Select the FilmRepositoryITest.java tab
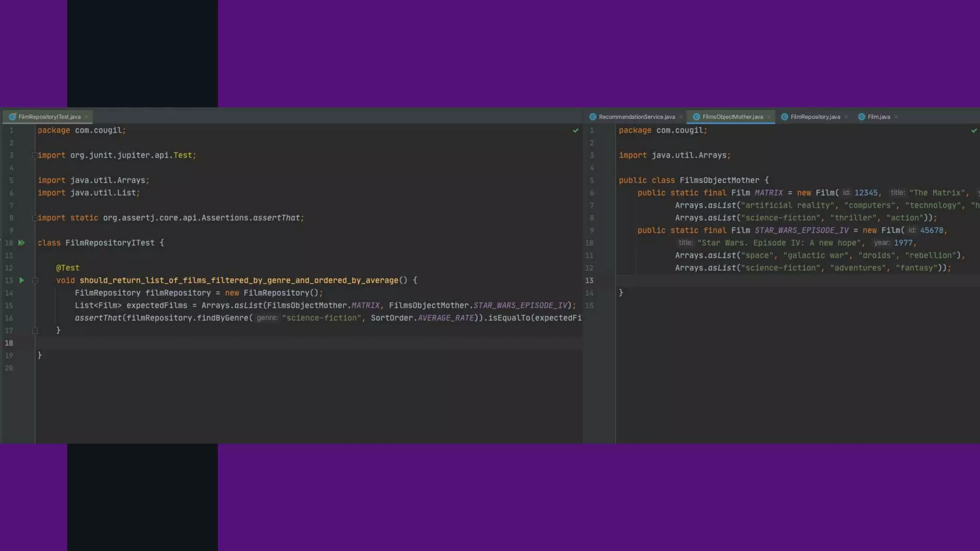The width and height of the screenshot is (980, 551). pos(49,117)
